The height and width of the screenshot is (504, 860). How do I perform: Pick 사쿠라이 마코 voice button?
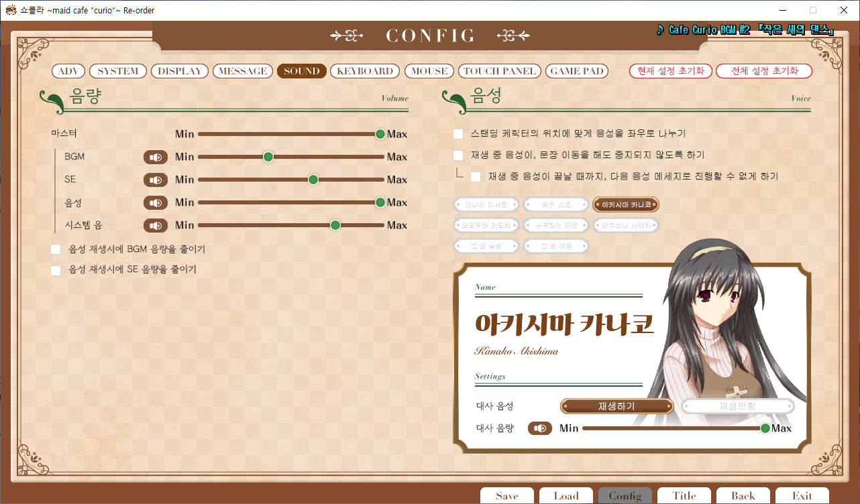pyautogui.click(x=556, y=225)
